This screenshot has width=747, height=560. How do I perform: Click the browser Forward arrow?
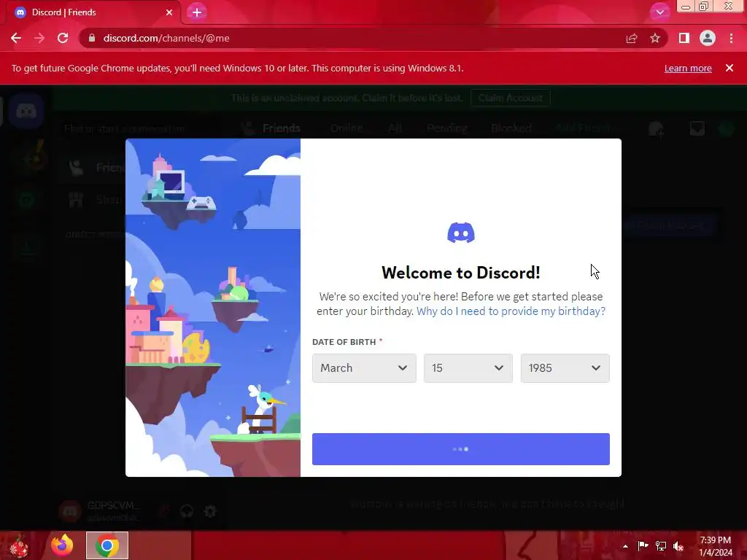pos(39,38)
